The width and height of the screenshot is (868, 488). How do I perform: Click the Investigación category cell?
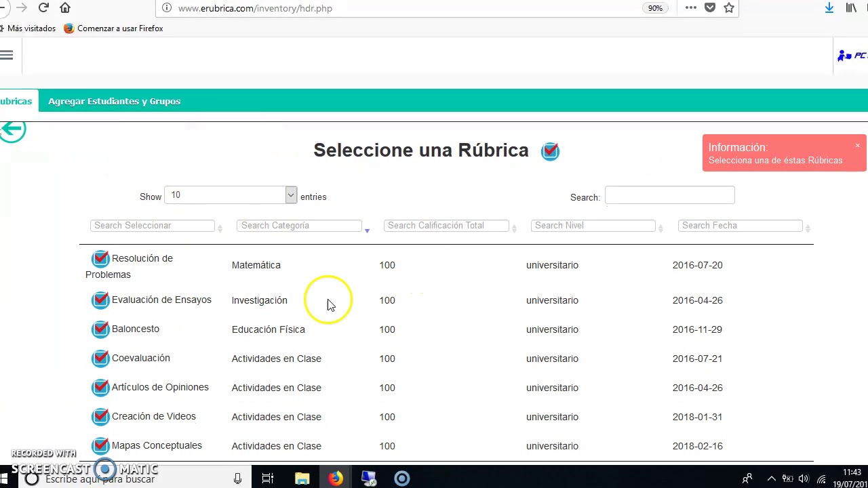(259, 300)
